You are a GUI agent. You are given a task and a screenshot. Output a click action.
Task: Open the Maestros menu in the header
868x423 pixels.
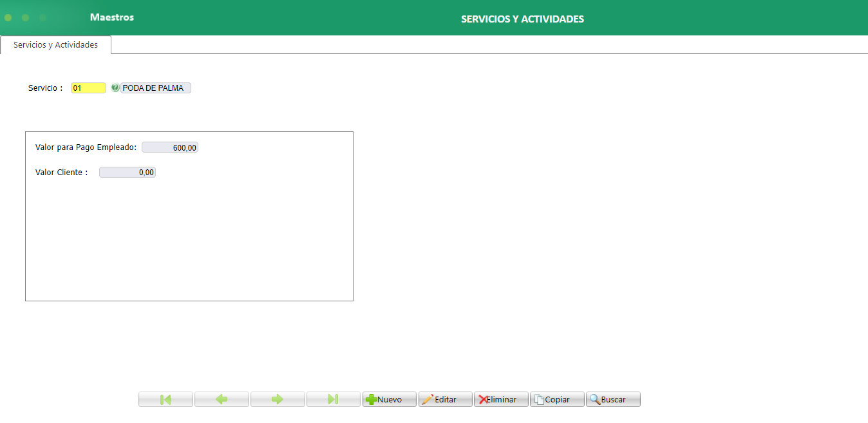tap(112, 17)
